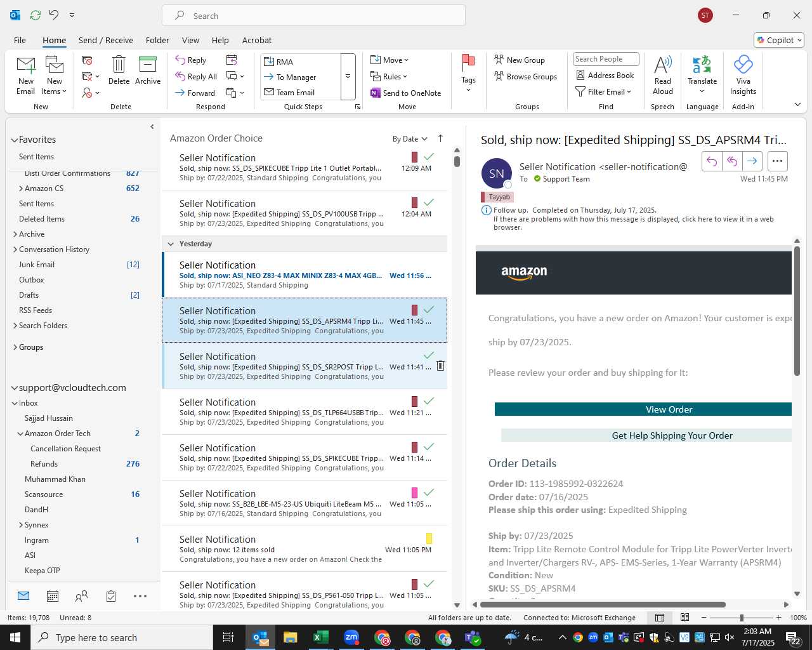Expand the Search Folders node
Image resolution: width=812 pixels, height=650 pixels.
pos(15,326)
